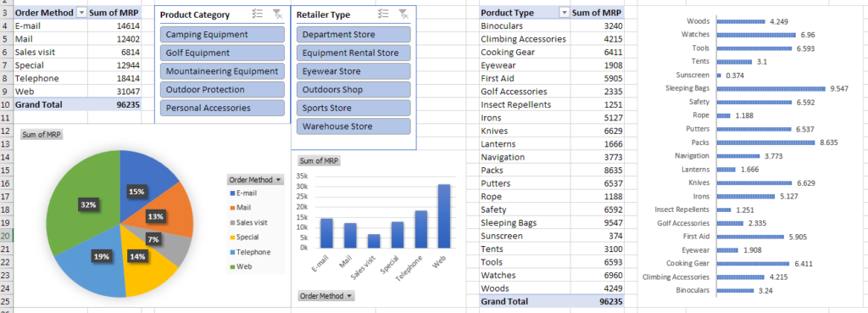Click the 19% Telephone pie slice label
The image size is (868, 313).
click(x=102, y=256)
